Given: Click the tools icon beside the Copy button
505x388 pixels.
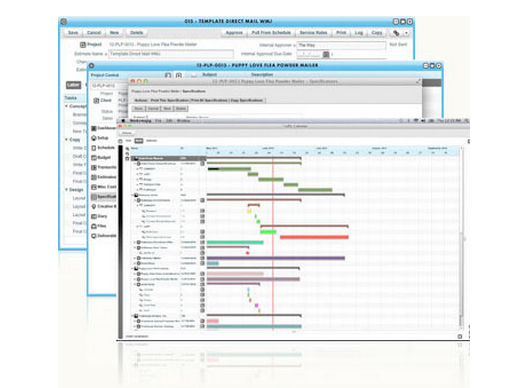Looking at the screenshot, I should pos(396,33).
